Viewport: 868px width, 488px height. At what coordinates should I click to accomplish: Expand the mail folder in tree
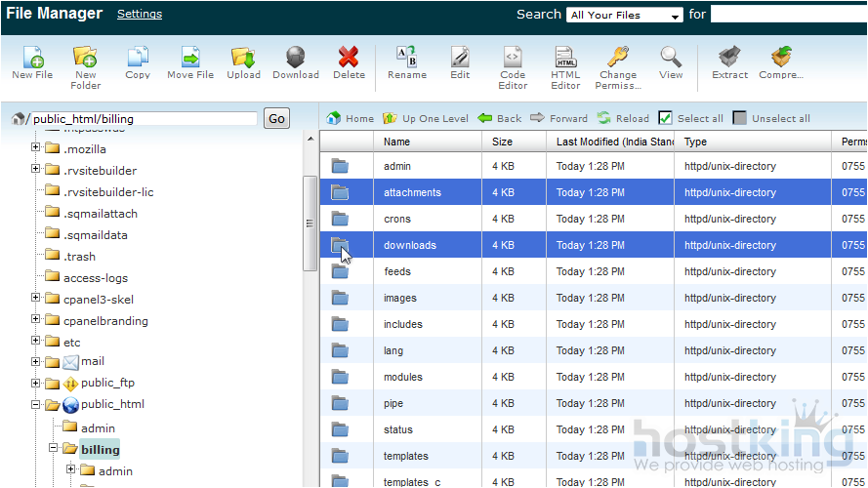[36, 362]
